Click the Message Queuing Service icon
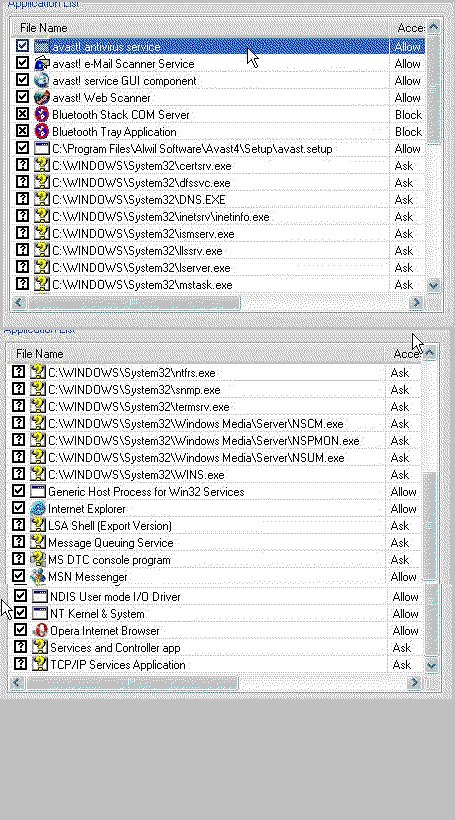Image resolution: width=455 pixels, height=820 pixels. click(x=38, y=543)
